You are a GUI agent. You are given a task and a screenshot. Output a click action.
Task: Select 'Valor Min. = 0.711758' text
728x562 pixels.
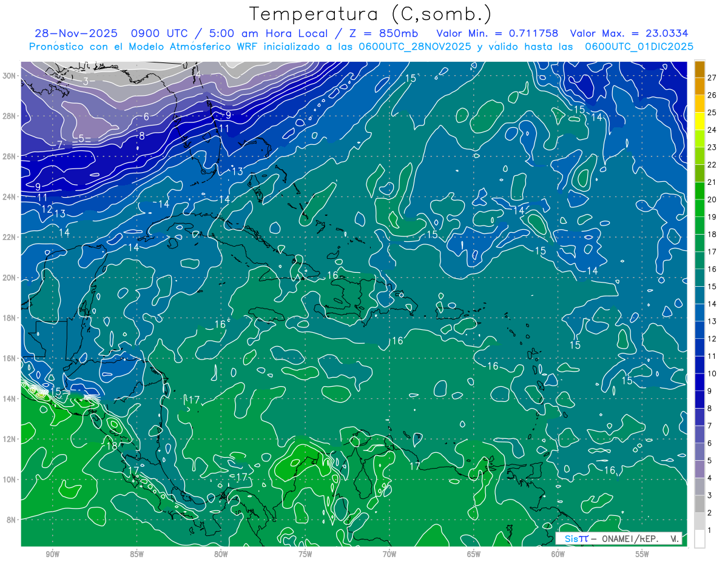point(497,33)
